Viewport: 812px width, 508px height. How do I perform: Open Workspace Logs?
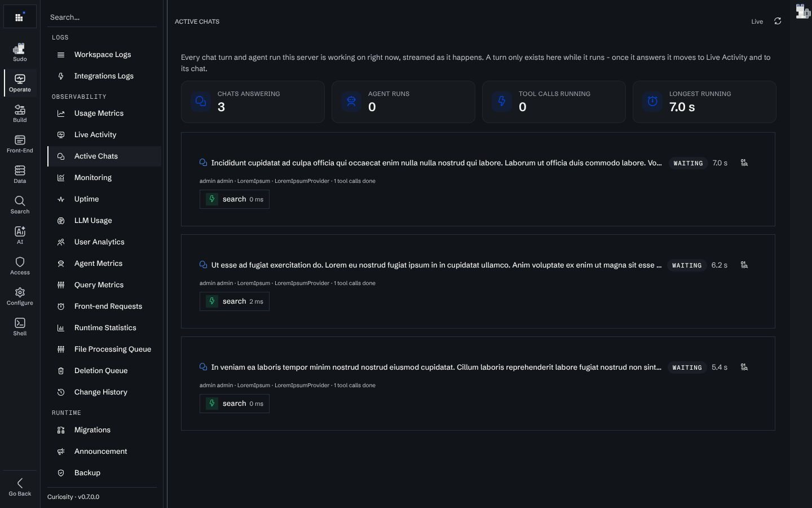[104, 55]
